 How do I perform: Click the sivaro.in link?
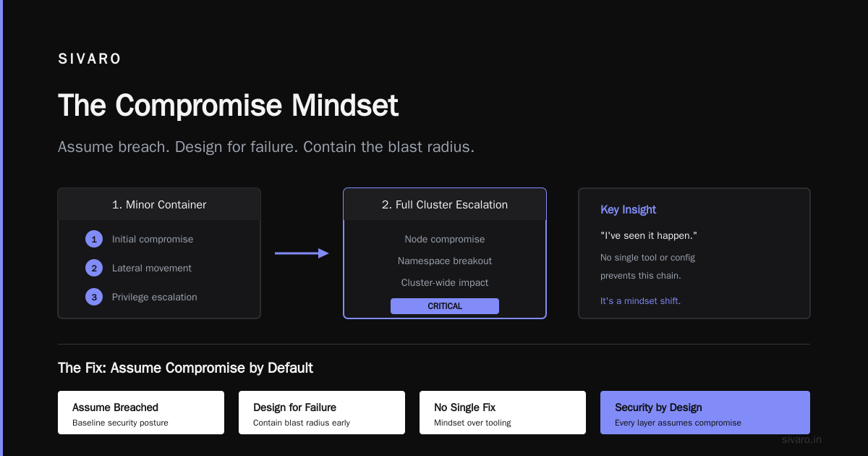(802, 439)
